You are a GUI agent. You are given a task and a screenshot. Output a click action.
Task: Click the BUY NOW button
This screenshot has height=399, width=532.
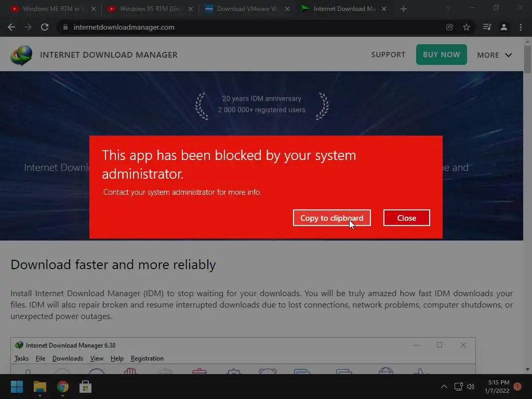442,55
